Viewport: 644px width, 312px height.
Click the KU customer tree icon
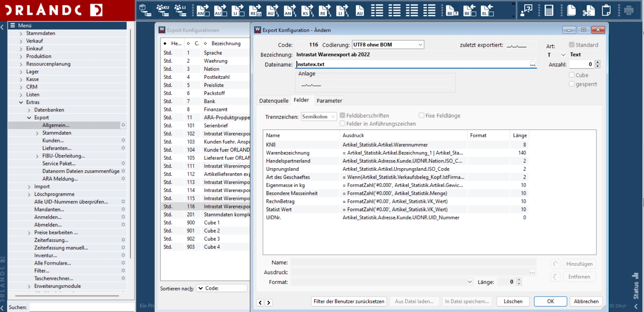coord(163,11)
